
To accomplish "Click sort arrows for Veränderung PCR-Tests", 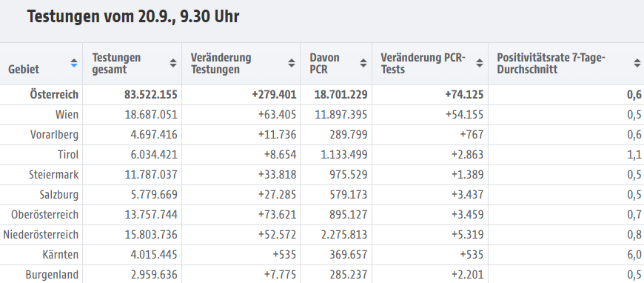I will tap(480, 64).
